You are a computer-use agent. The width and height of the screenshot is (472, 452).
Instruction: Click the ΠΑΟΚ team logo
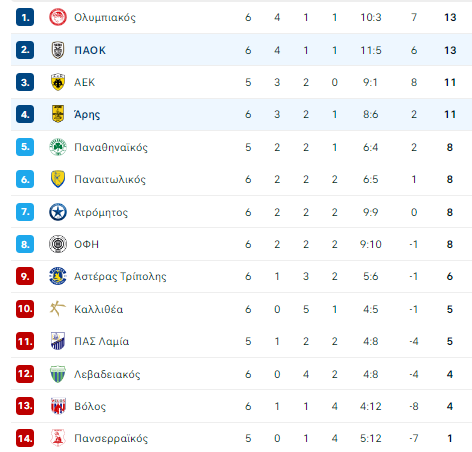(x=58, y=50)
